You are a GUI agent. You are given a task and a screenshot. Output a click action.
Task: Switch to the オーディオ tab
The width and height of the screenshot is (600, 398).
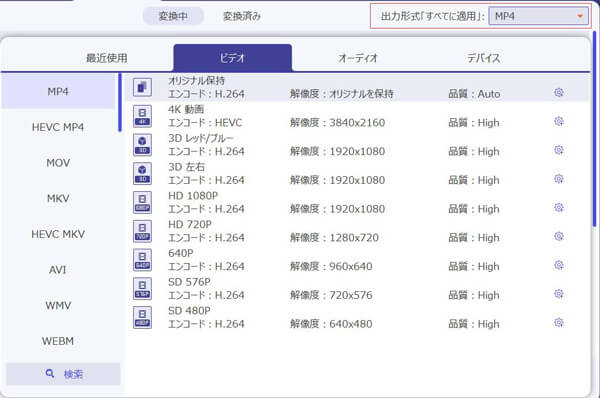coord(358,58)
